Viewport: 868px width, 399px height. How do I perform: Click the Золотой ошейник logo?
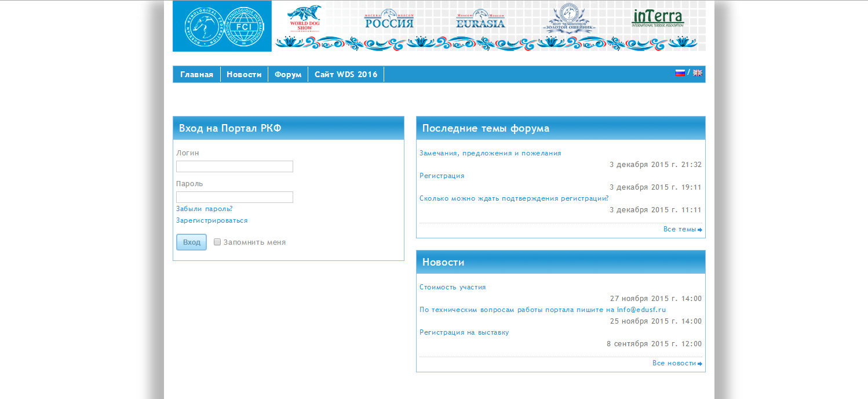[x=569, y=19]
